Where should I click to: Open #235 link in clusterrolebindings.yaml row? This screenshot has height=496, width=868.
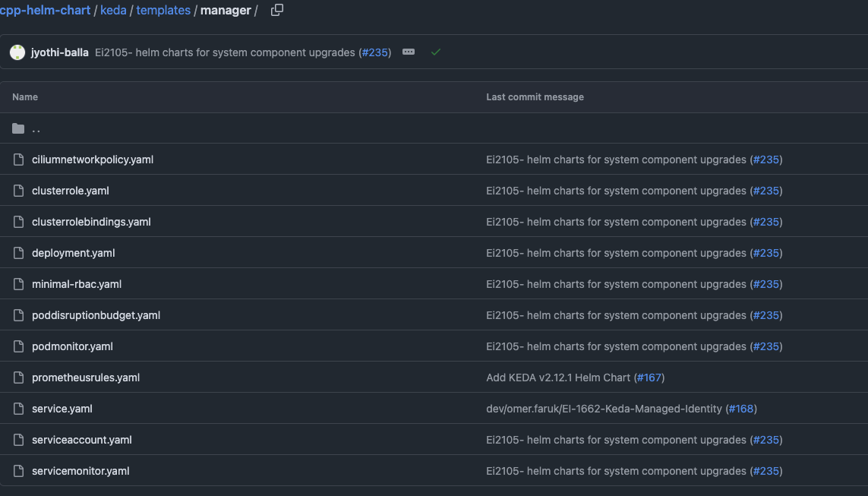[x=766, y=222]
